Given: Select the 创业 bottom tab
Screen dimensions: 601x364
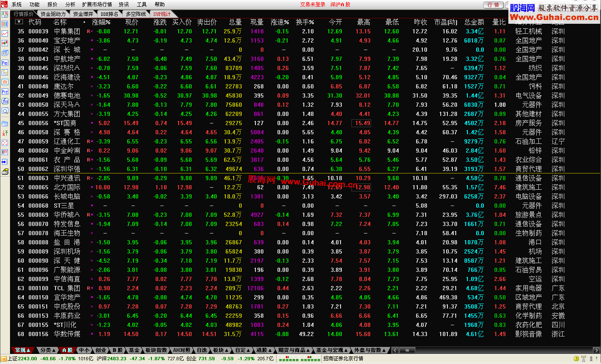Looking at the screenshot, I should [101, 350].
